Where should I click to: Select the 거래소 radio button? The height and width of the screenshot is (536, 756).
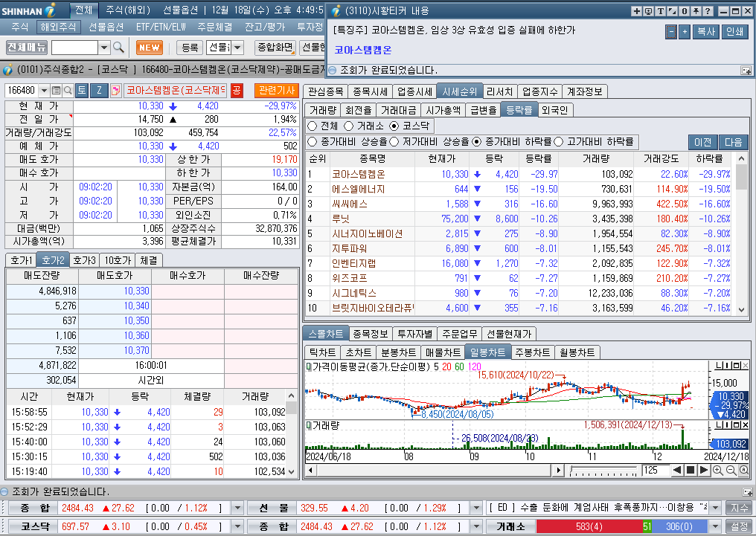(348, 126)
